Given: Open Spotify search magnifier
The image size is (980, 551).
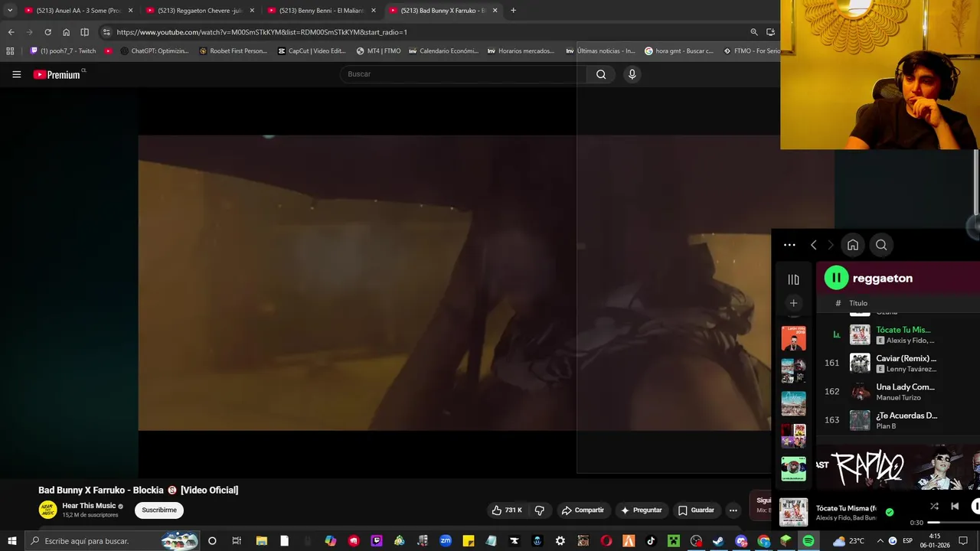Looking at the screenshot, I should (881, 245).
